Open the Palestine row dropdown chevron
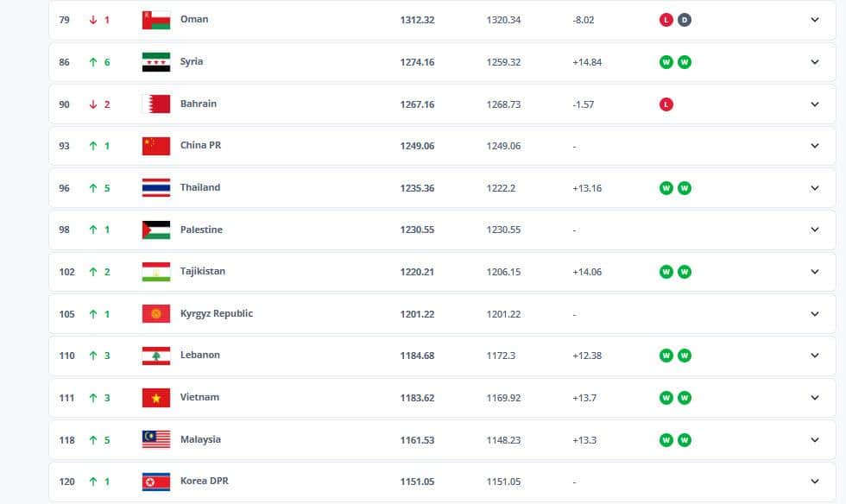The width and height of the screenshot is (846, 504). tap(814, 230)
